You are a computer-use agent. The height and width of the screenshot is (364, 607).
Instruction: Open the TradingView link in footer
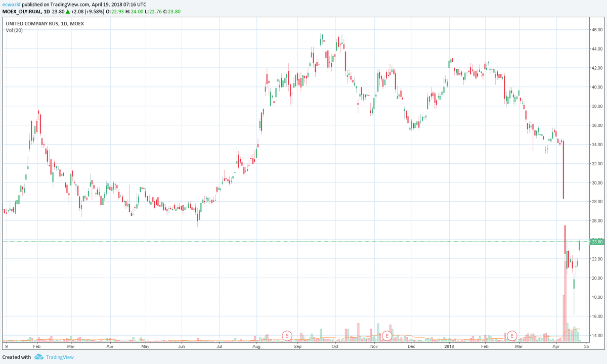[60, 357]
